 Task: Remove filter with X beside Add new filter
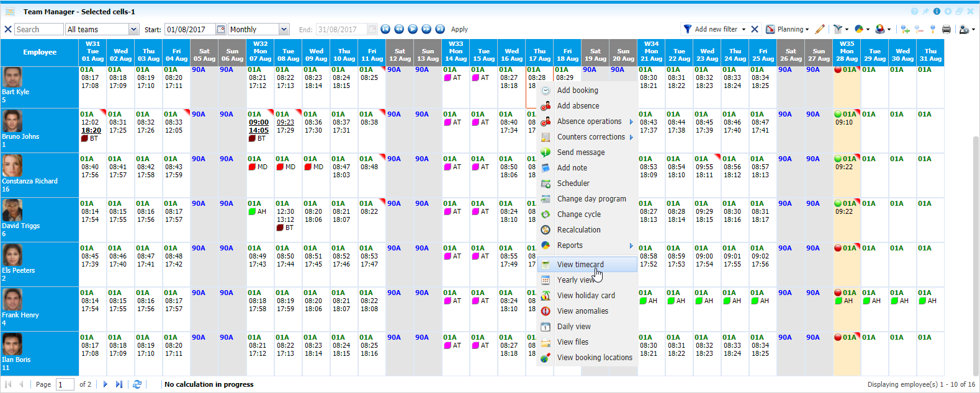755,29
